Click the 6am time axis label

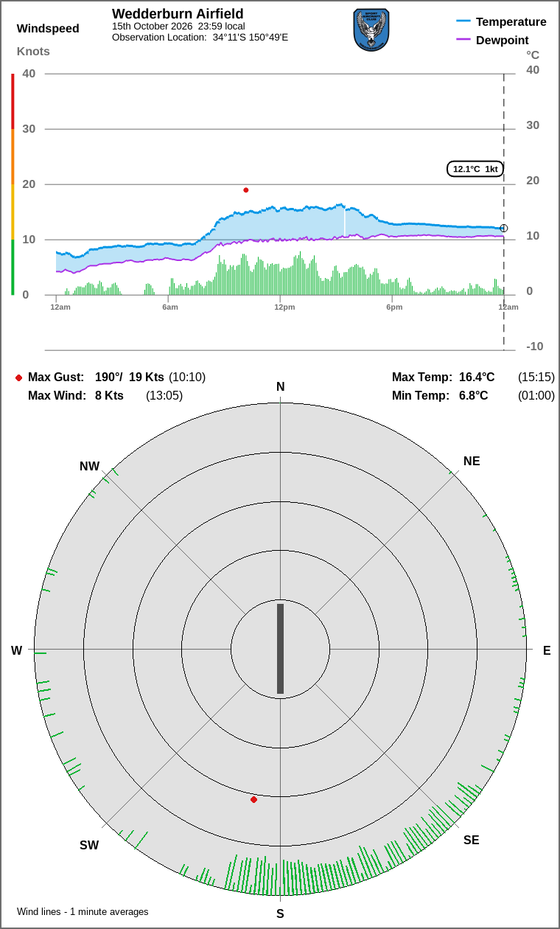pos(170,307)
